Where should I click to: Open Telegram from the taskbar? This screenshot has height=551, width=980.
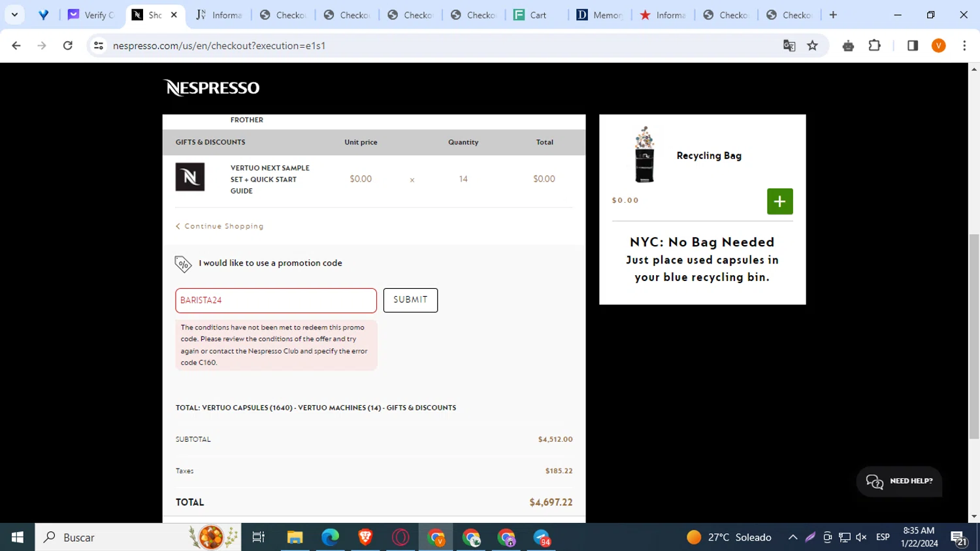pos(542,537)
